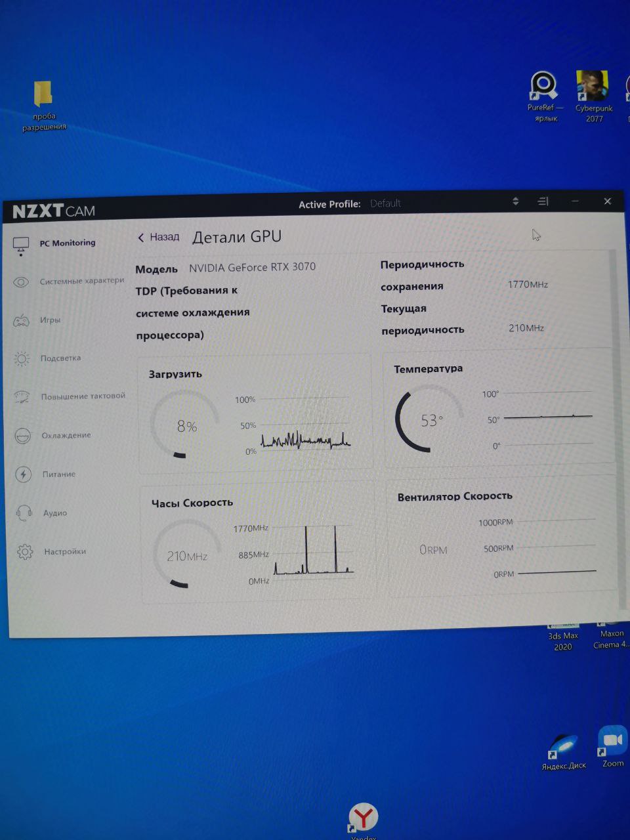This screenshot has width=630, height=840.
Task: Click the Загрузить card title
Action: pos(175,374)
